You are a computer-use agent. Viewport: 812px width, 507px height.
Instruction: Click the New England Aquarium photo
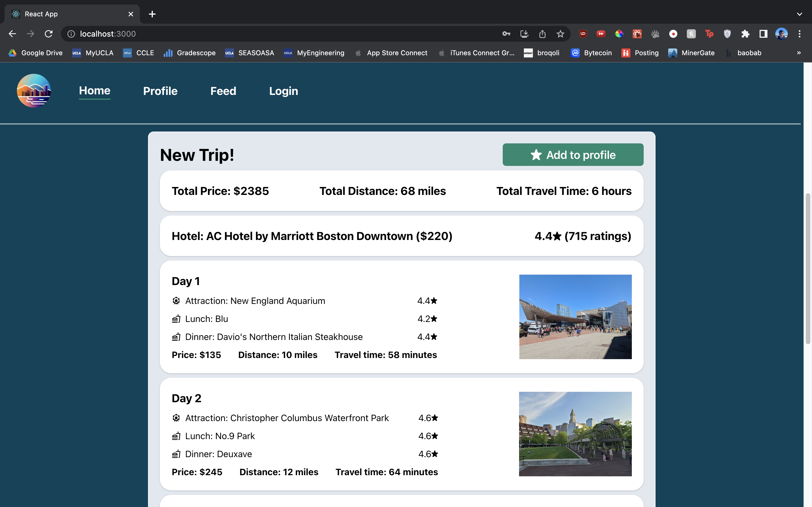(x=575, y=317)
